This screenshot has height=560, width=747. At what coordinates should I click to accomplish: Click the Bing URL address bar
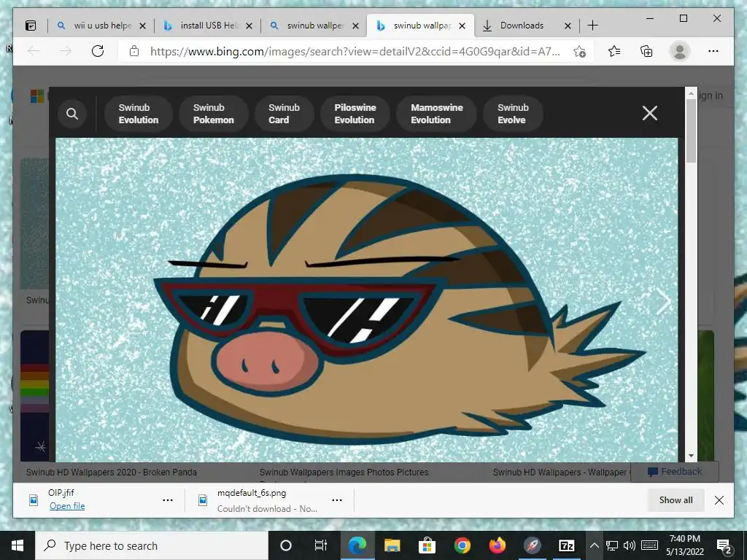point(355,52)
